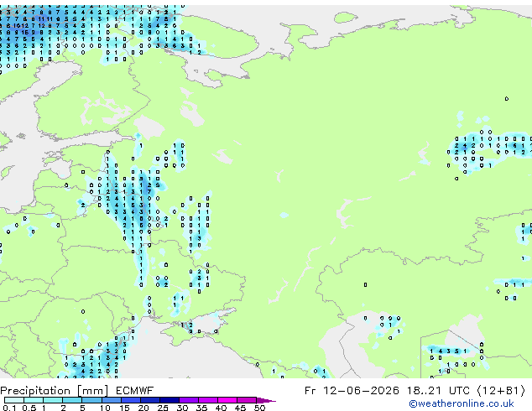Select the 0.1–0.5 mm legend color
Viewport: 532px width, 411px height.
[14, 400]
